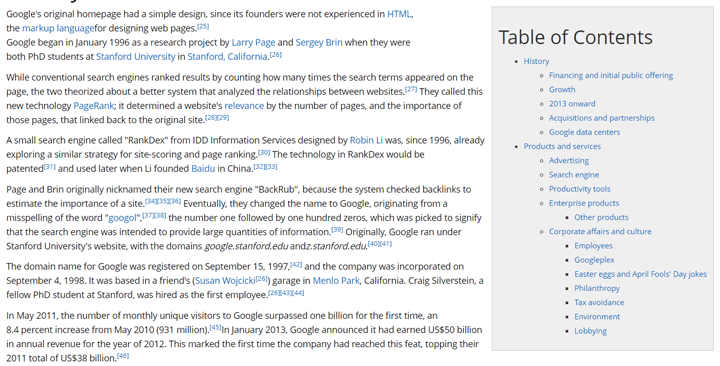Screen dimensions: 720x366
Task: Open the Sergey Brin article link
Action: [x=319, y=43]
